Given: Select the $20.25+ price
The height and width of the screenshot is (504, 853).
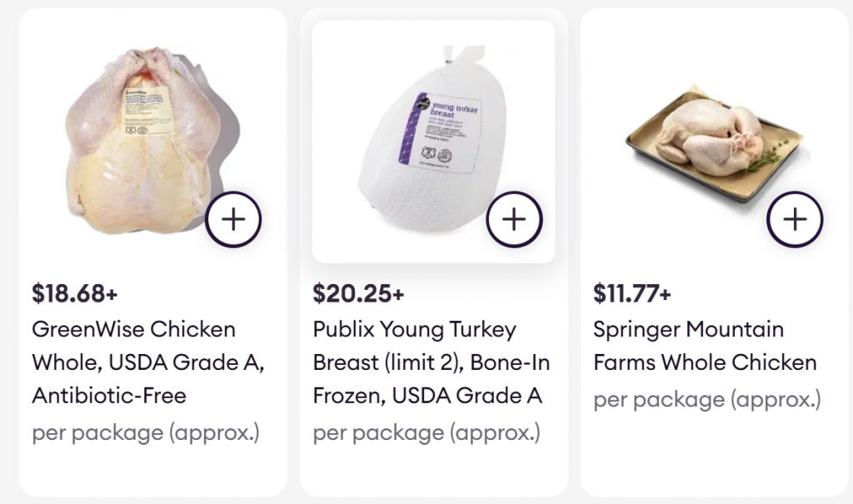Looking at the screenshot, I should click(358, 293).
